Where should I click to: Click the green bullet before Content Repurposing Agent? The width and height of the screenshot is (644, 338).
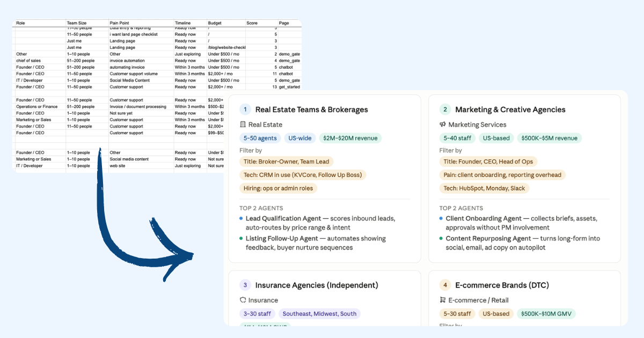tap(441, 238)
